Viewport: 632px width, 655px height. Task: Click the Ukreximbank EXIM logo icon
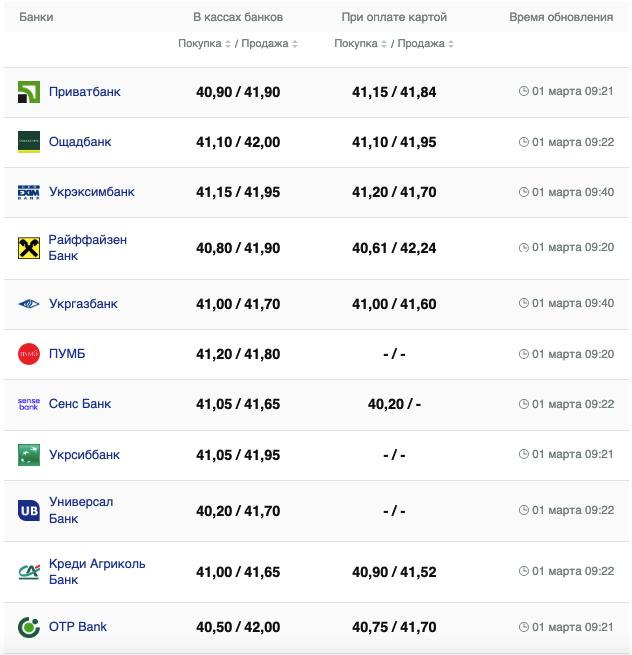coord(29,192)
